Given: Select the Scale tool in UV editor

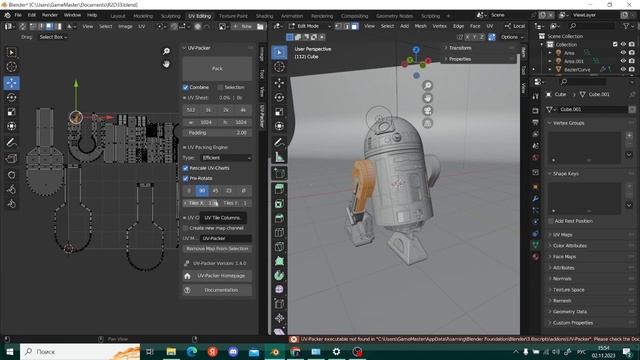Looking at the screenshot, I should click(x=11, y=112).
